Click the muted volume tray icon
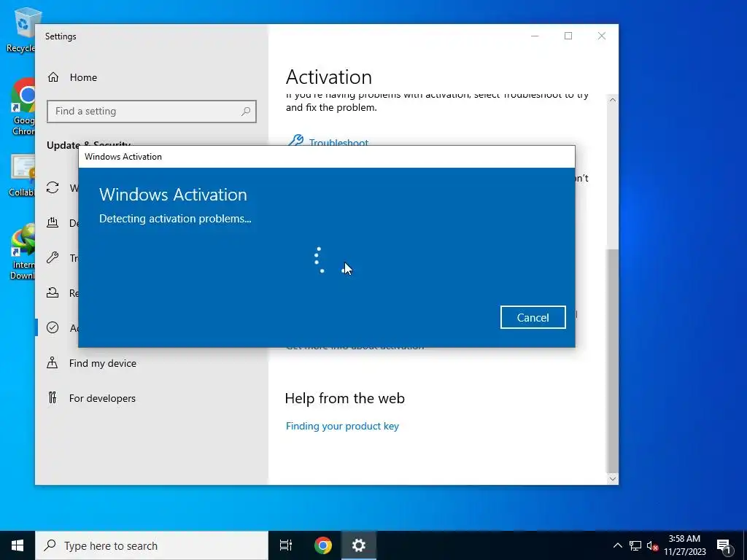Screen dimensions: 747x560 (652, 545)
